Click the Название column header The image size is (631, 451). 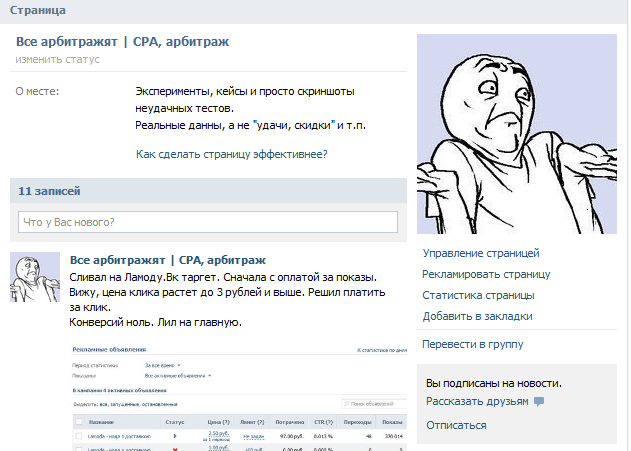(x=101, y=422)
